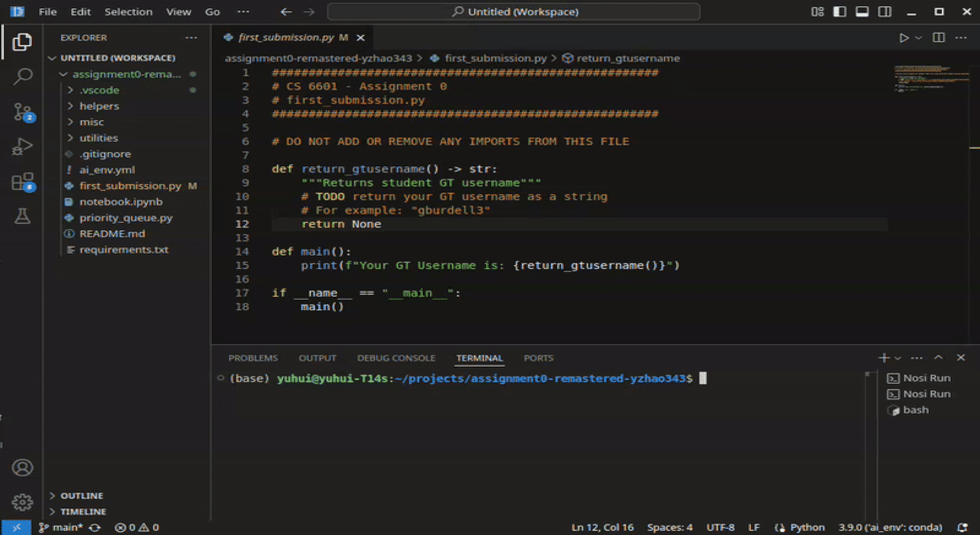This screenshot has width=980, height=535.
Task: Switch to the PROBLEMS tab
Action: coord(253,358)
